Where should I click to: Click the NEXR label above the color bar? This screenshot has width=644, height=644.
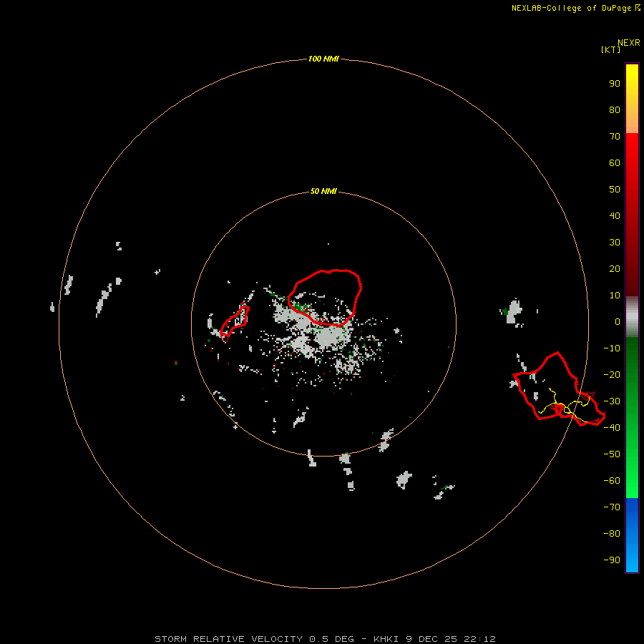(x=629, y=42)
